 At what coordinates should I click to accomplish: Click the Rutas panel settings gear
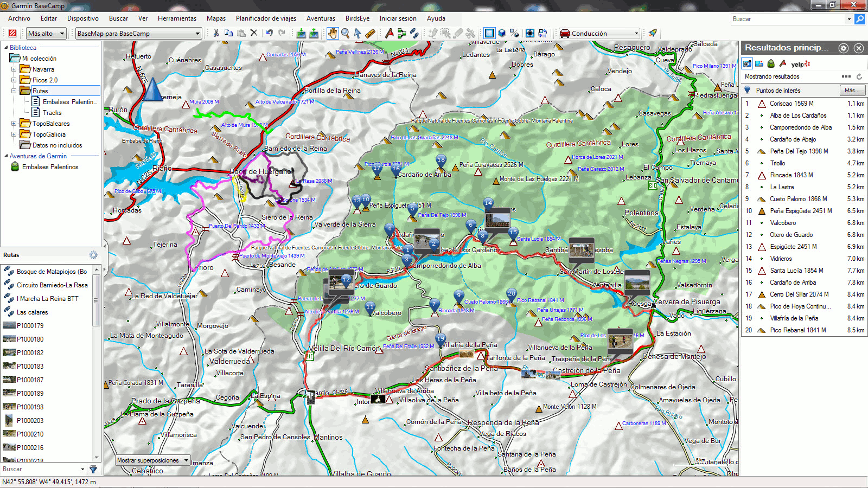93,255
